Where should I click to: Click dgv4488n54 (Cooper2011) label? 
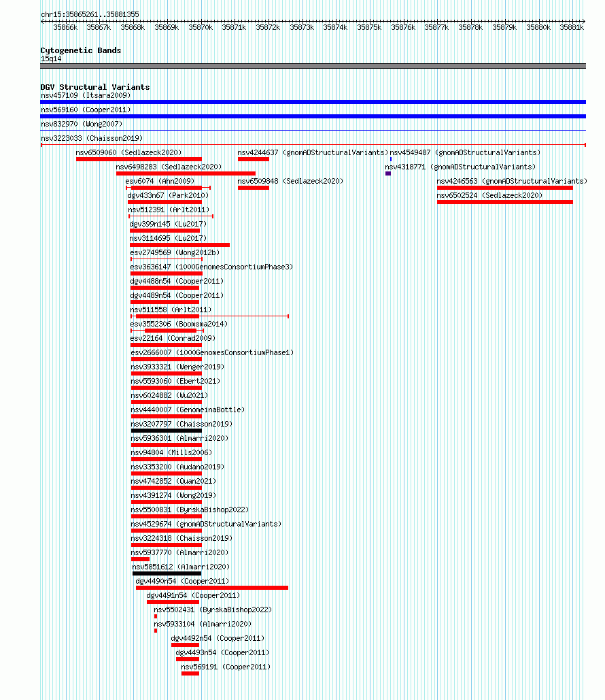(x=177, y=281)
